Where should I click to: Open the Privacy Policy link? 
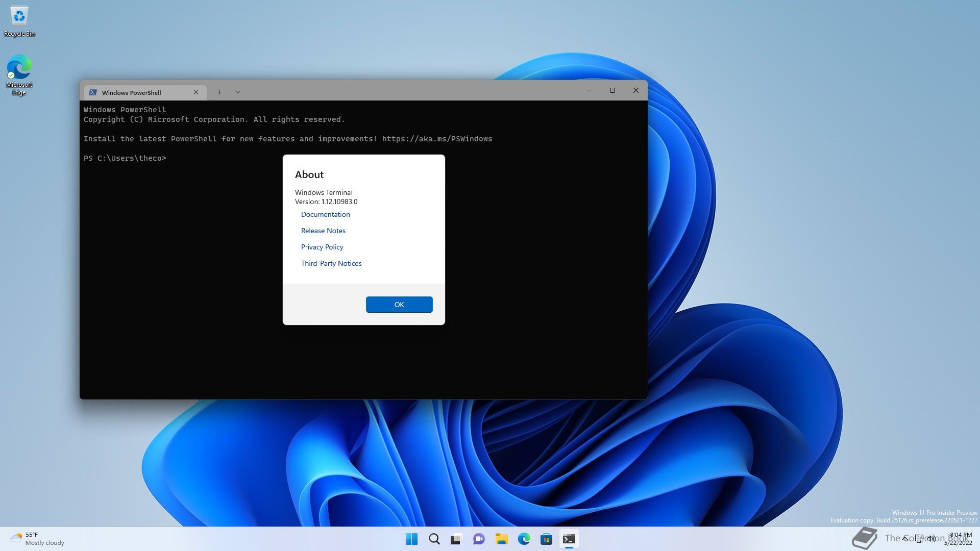tap(322, 247)
